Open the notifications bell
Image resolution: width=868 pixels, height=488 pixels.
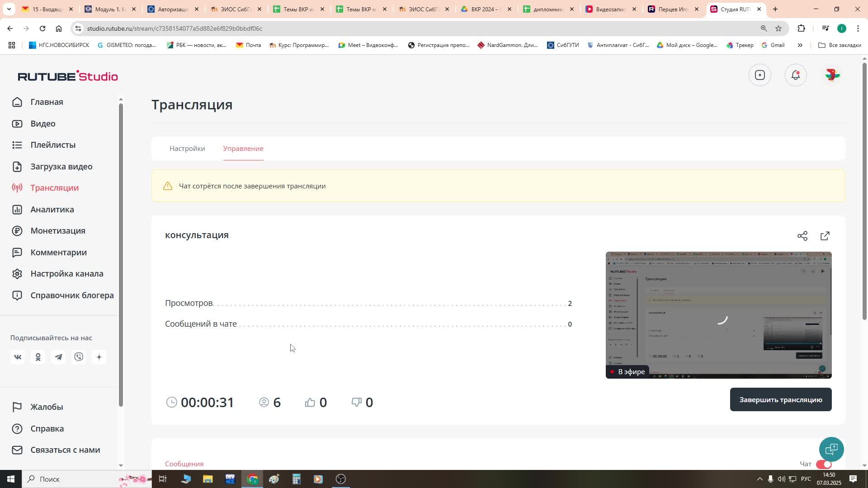(x=795, y=75)
